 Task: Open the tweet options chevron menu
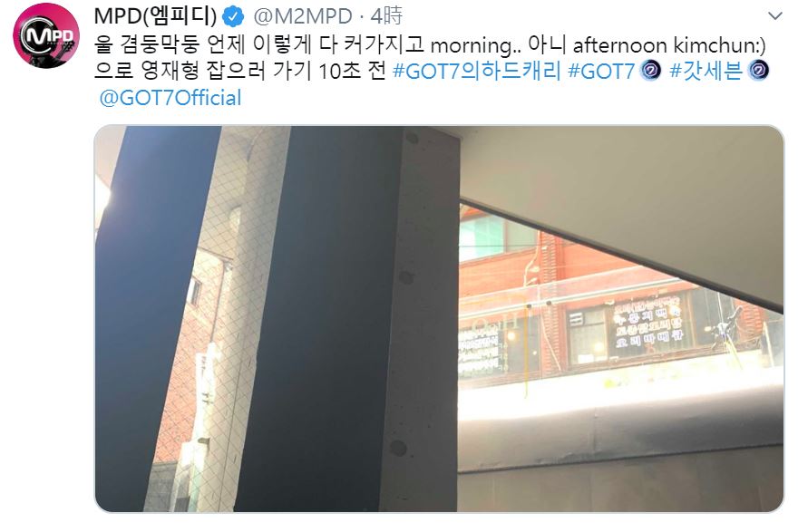pyautogui.click(x=774, y=16)
